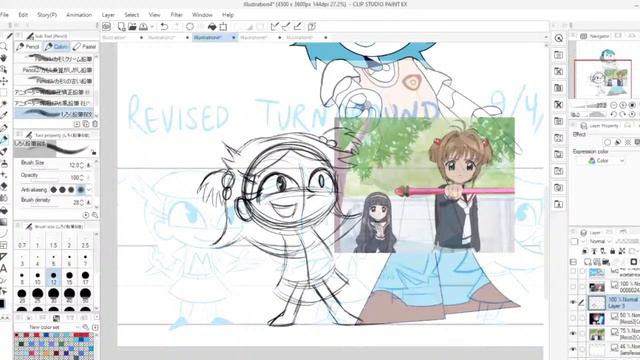The width and height of the screenshot is (640, 360).
Task: Open the Edit menu
Action: click(23, 15)
